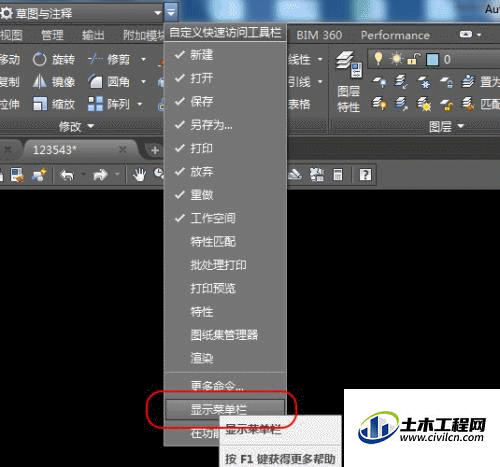
Task: Click 显示菜单栏 menu entry
Action: (225, 409)
